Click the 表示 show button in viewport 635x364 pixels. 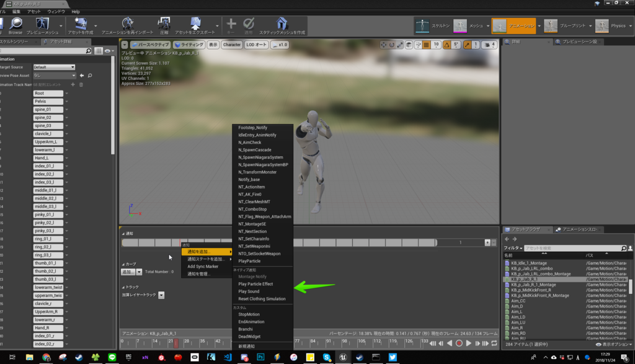pos(213,45)
